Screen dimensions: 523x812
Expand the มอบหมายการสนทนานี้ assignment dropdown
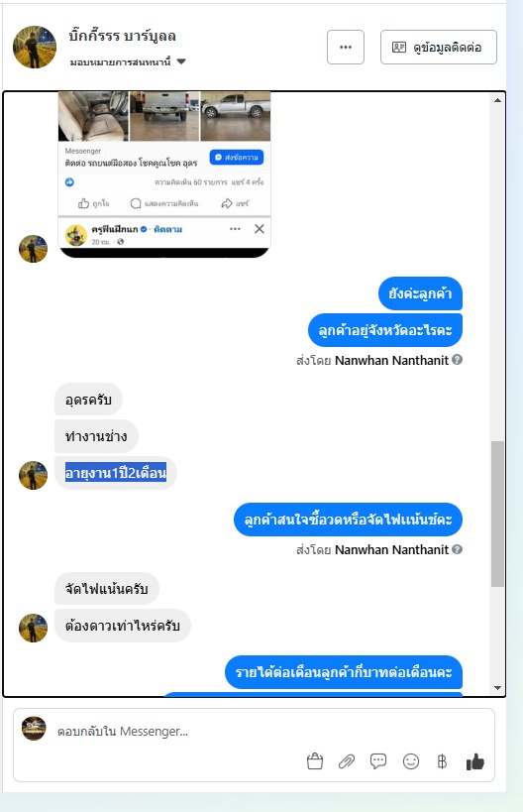(129, 61)
